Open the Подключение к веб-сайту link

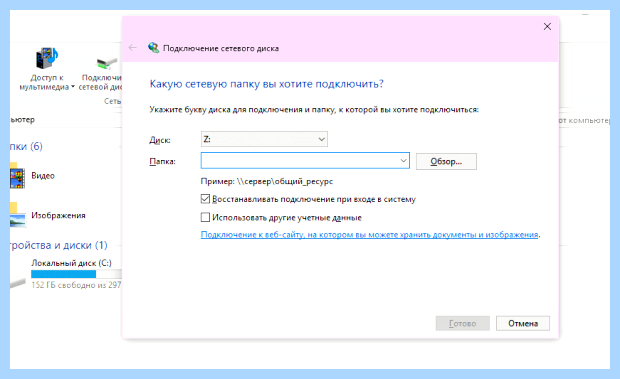369,235
